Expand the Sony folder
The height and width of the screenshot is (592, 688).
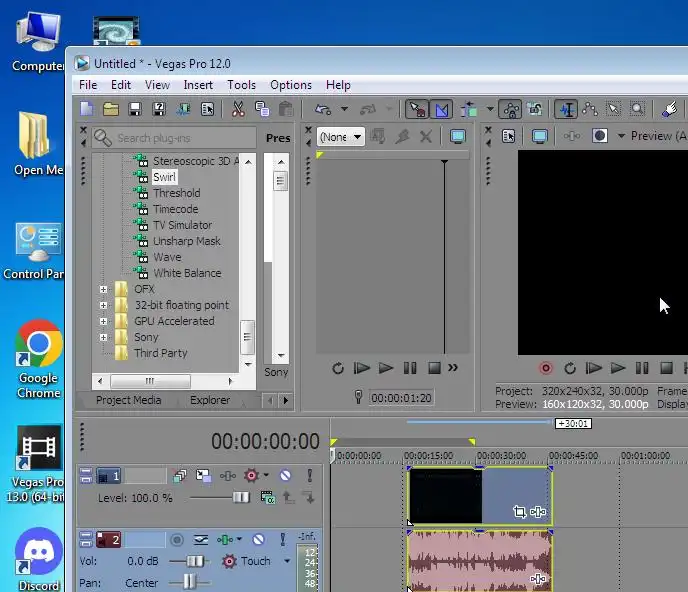pos(103,337)
